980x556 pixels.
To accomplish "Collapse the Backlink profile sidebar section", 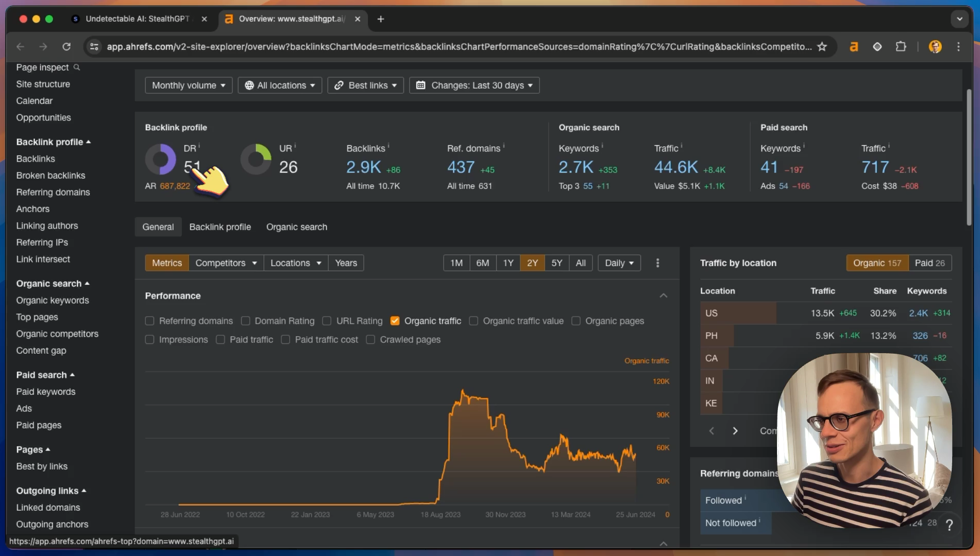I will [54, 142].
